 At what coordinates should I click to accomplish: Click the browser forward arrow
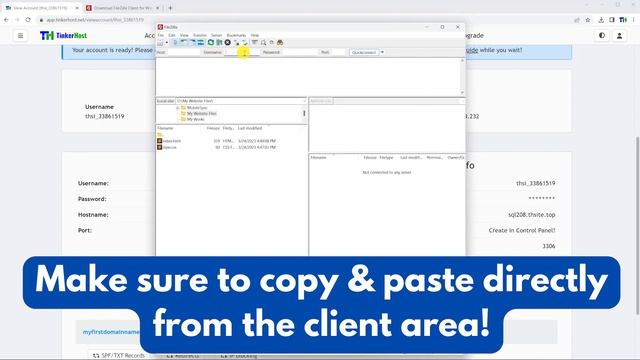[x=17, y=20]
